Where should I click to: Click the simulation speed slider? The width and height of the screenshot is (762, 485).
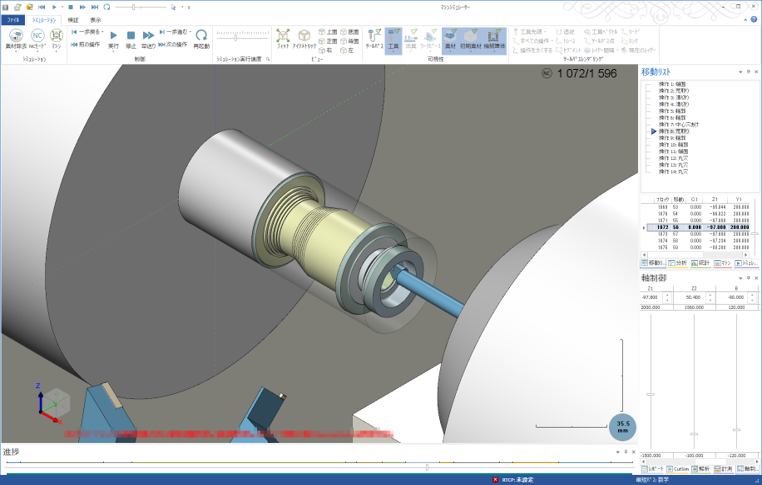[236, 37]
